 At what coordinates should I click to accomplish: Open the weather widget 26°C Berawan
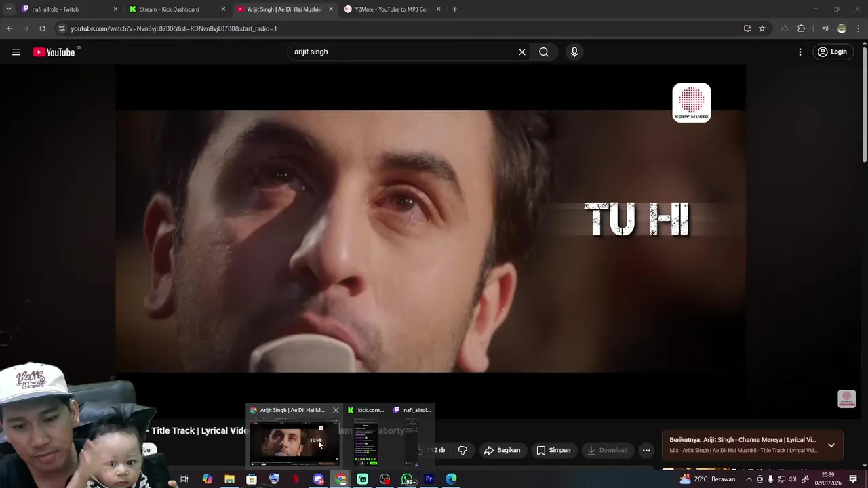(x=707, y=479)
